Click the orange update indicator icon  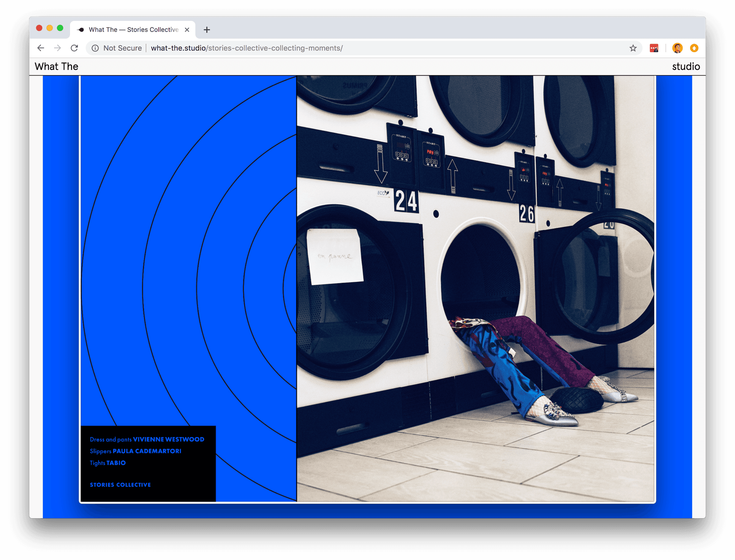[694, 48]
